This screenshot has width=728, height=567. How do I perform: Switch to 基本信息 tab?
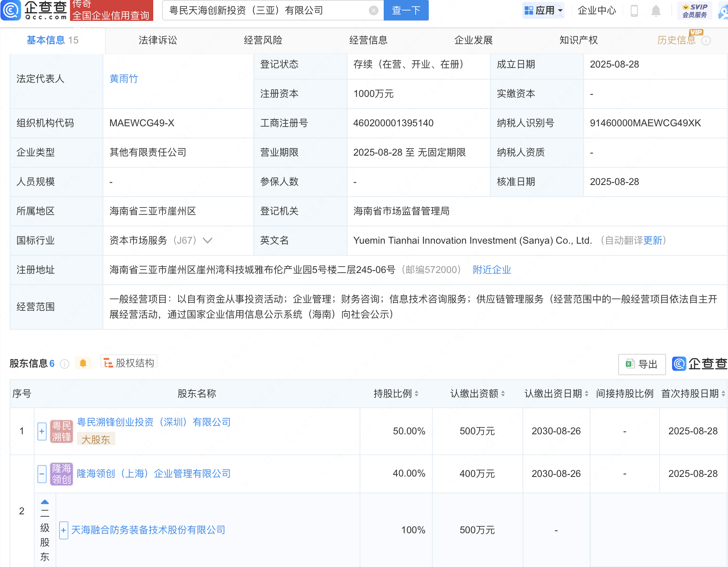pyautogui.click(x=52, y=40)
